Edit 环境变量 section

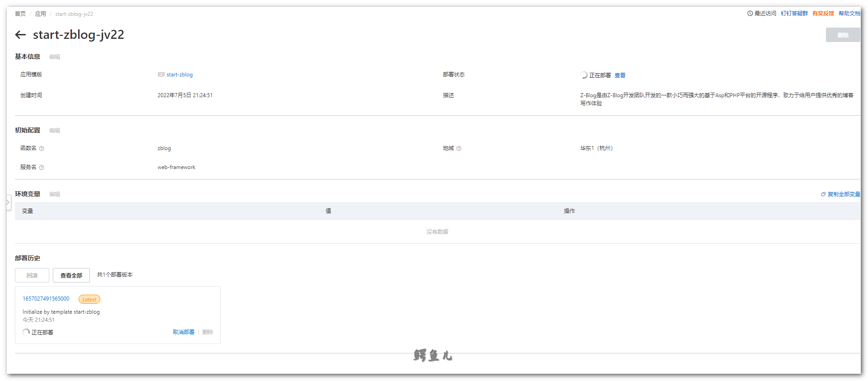pyautogui.click(x=55, y=194)
